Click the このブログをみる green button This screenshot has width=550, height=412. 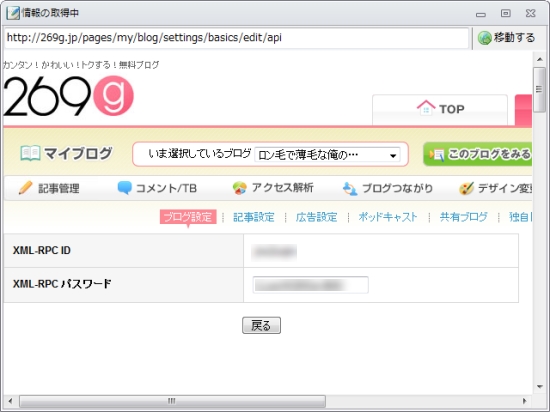tap(478, 154)
